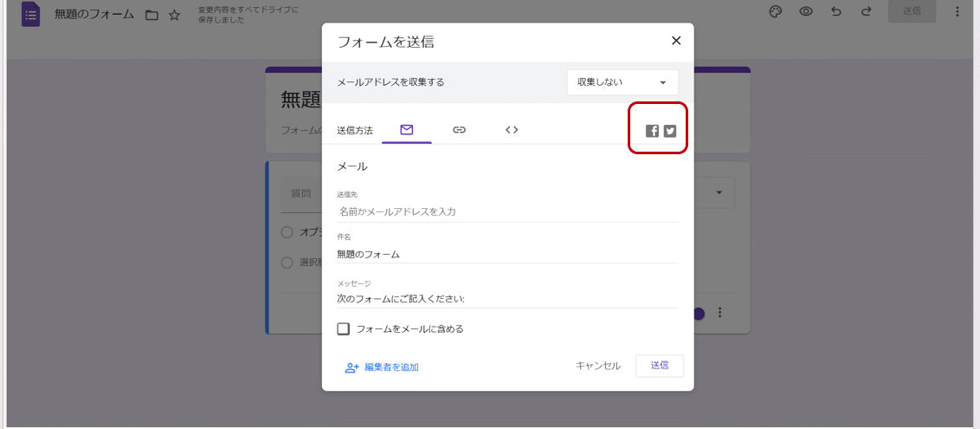Click the 送信先 recipient input field

tap(507, 211)
